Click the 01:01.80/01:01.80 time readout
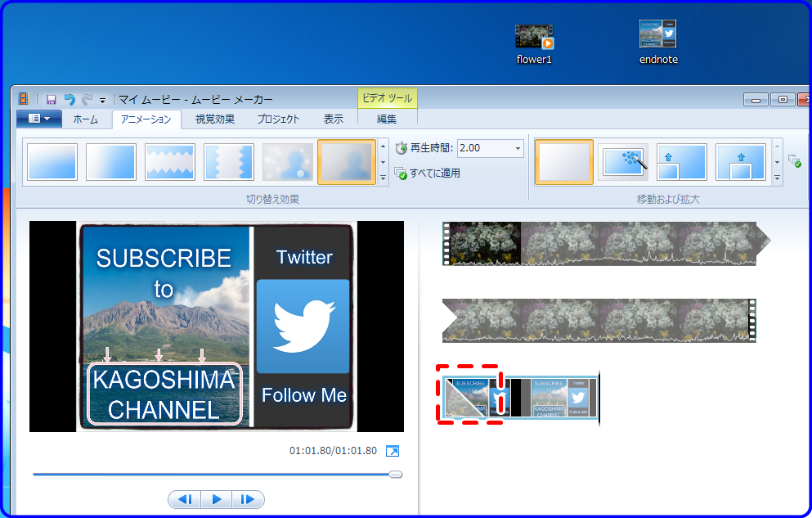Screen dimensions: 812x518 click(333, 451)
